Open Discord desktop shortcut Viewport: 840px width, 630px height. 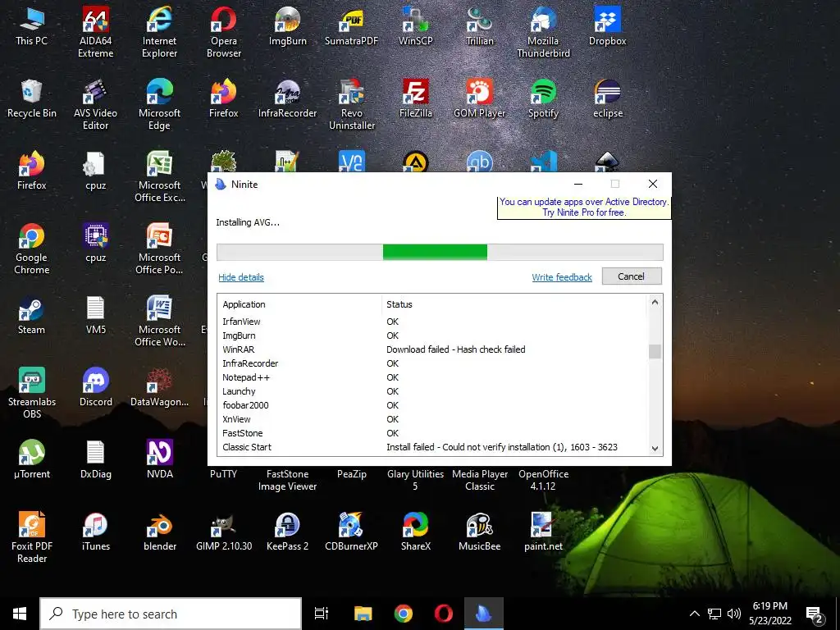point(95,387)
